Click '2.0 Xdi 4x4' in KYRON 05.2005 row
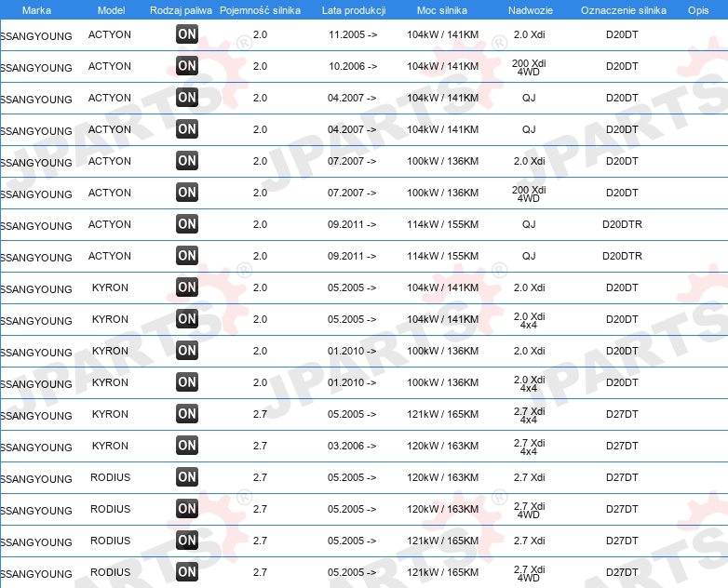This screenshot has width=728, height=588. pyautogui.click(x=530, y=320)
